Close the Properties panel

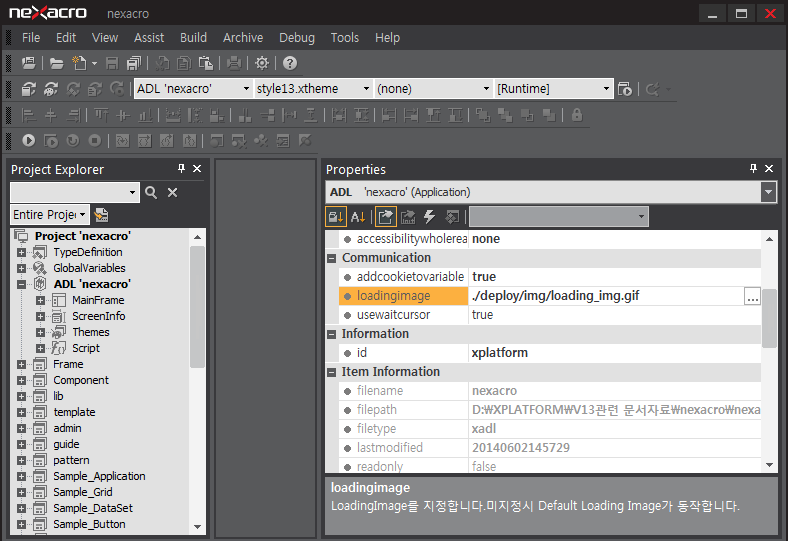pos(769,169)
